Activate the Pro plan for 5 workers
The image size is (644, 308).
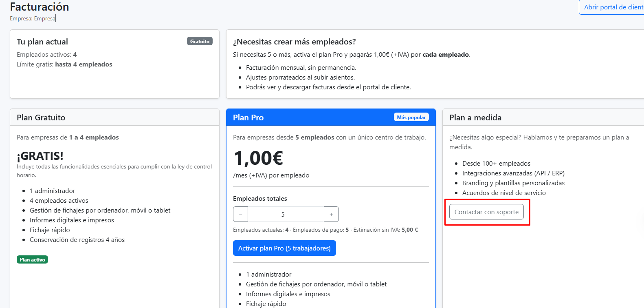coord(284,248)
